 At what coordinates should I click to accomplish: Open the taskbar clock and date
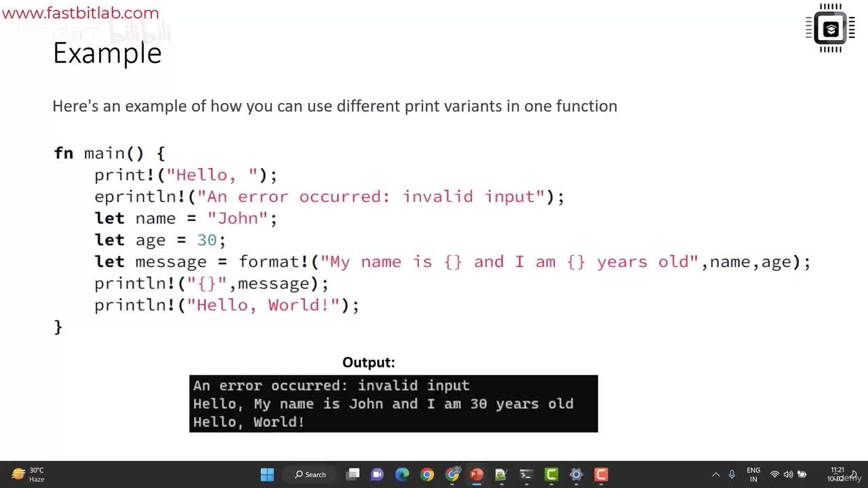837,474
